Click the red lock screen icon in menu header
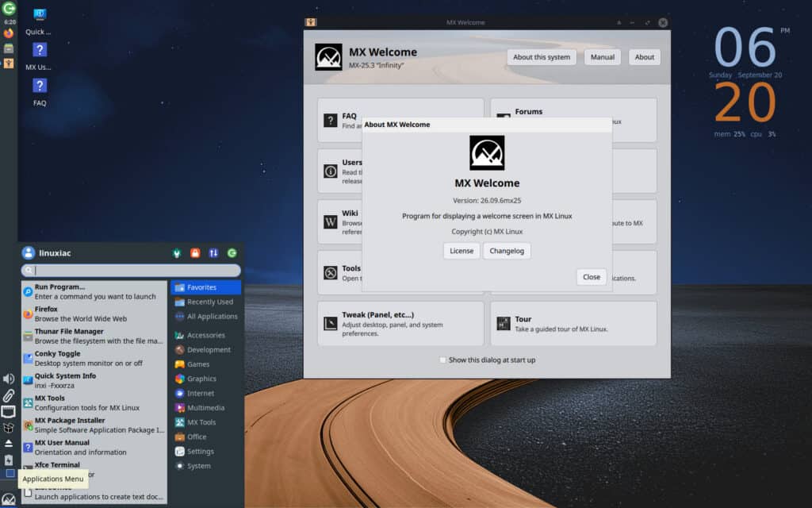Viewport: 812px width, 508px height. coord(195,253)
